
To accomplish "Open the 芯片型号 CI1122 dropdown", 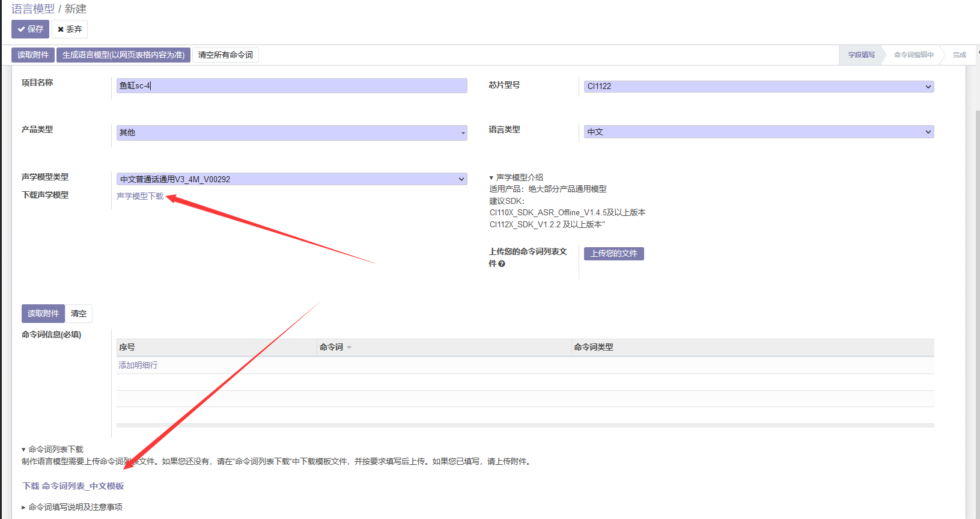I will 758,87.
